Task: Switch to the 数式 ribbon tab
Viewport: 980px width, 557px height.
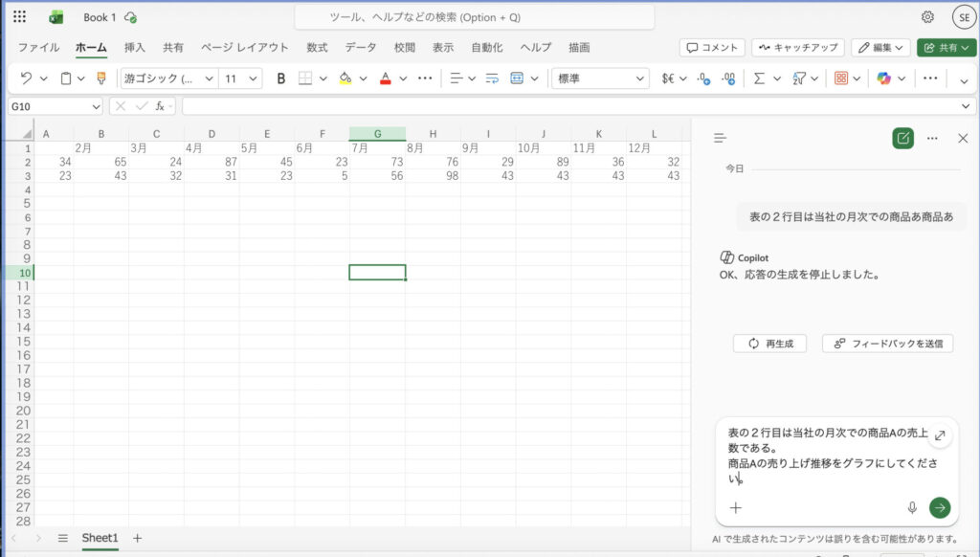Action: point(317,47)
